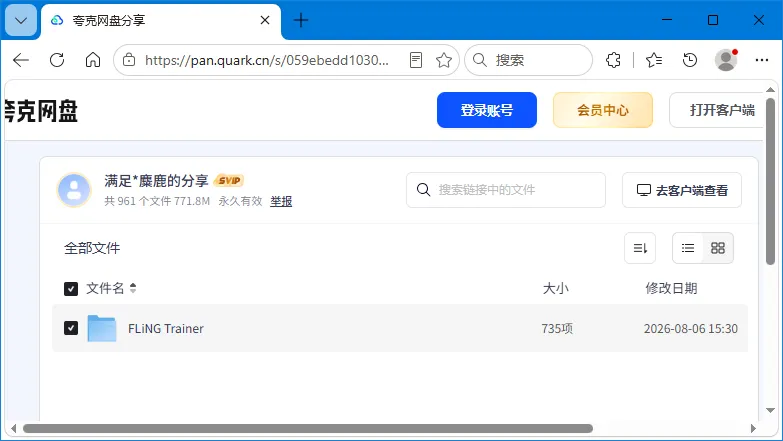Go back to previous page

coord(21,60)
